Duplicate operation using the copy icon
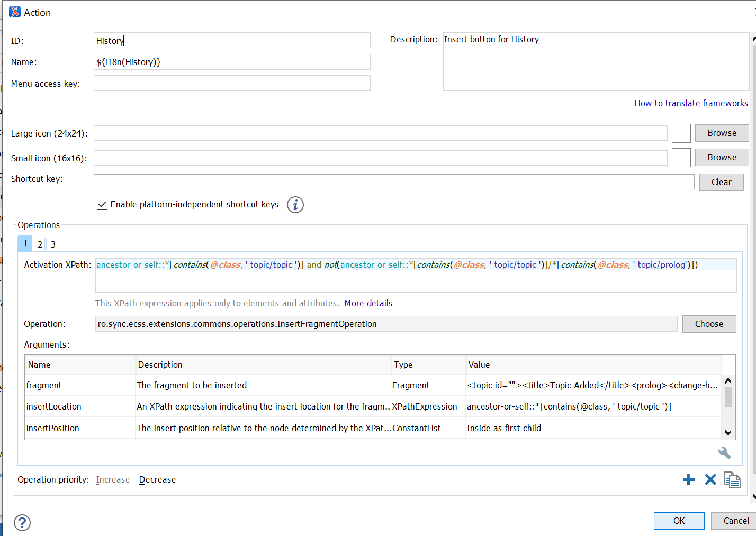Image resolution: width=756 pixels, height=536 pixels. pyautogui.click(x=732, y=480)
